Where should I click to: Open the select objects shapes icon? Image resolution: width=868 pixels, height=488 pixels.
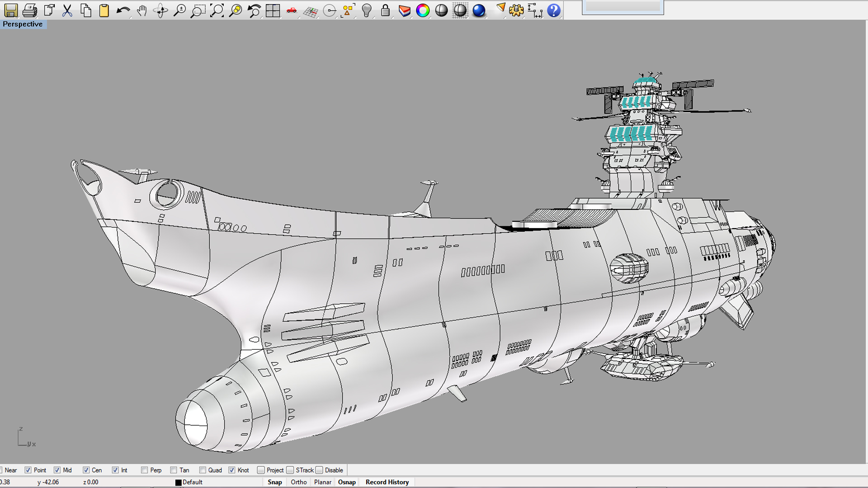click(348, 10)
